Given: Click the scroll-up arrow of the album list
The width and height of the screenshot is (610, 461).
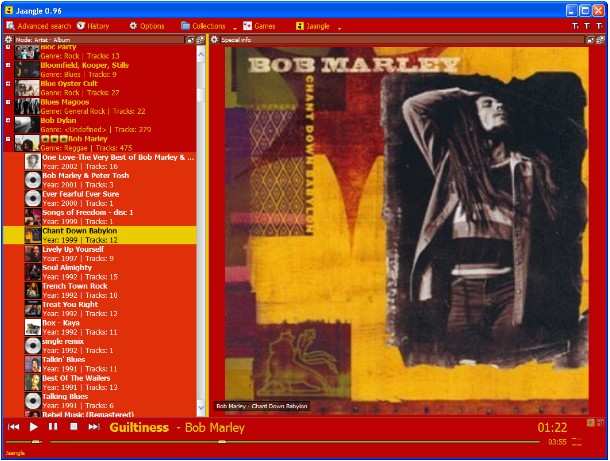Looking at the screenshot, I should click(x=201, y=54).
